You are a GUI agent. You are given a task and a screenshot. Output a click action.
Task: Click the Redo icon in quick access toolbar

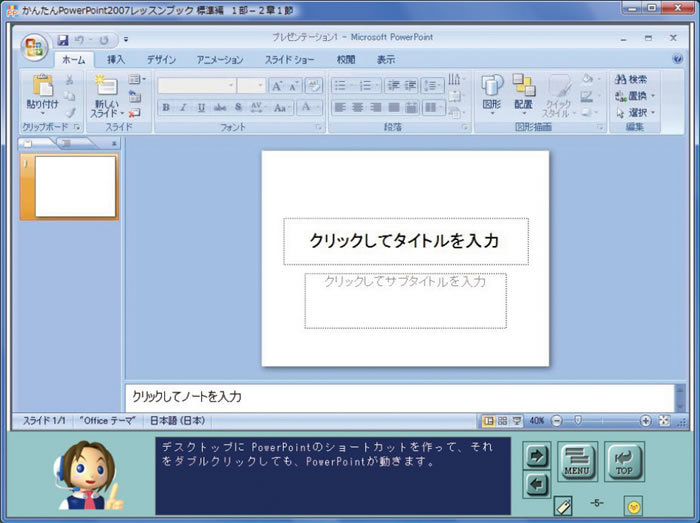click(x=104, y=40)
